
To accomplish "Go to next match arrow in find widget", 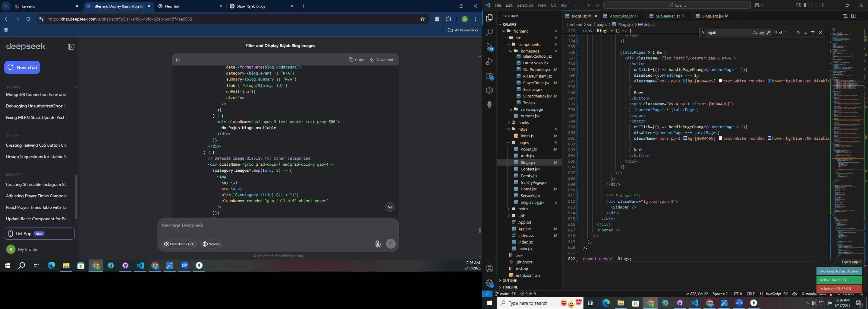I will 805,33.
